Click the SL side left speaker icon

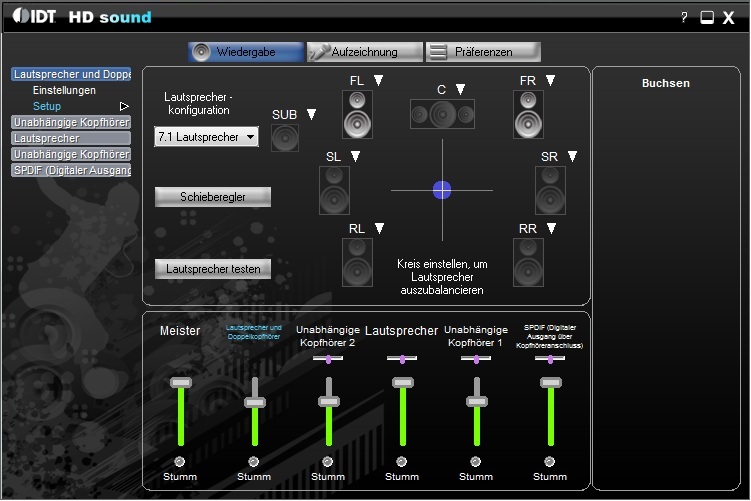point(334,190)
